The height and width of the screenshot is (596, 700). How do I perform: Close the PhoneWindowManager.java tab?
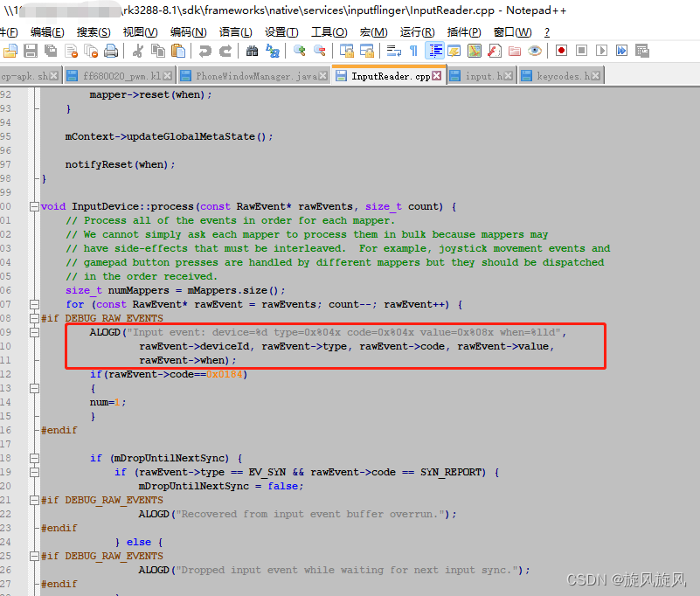(323, 75)
